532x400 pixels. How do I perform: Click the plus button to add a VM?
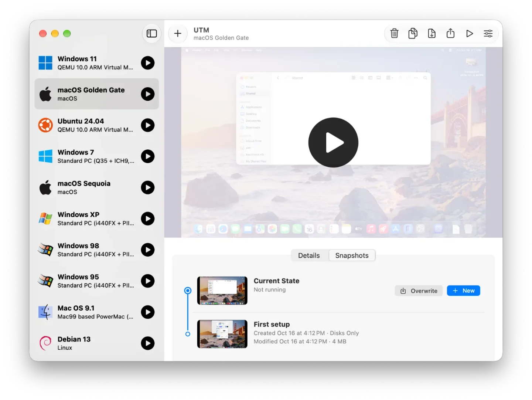[178, 34]
